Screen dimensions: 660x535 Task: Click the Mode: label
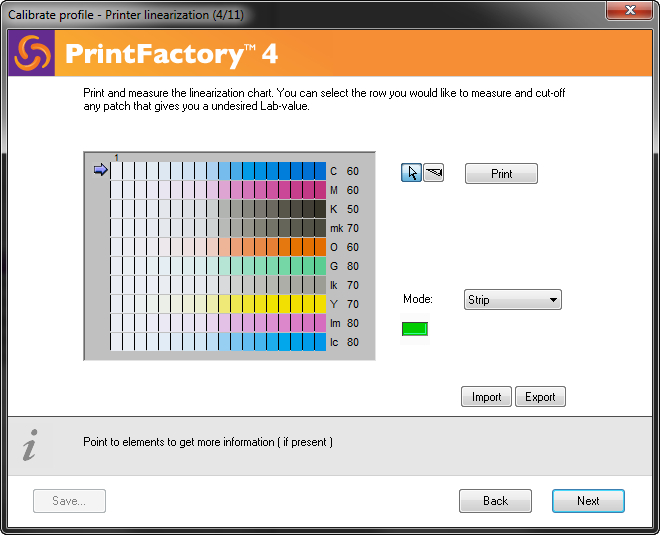418,299
